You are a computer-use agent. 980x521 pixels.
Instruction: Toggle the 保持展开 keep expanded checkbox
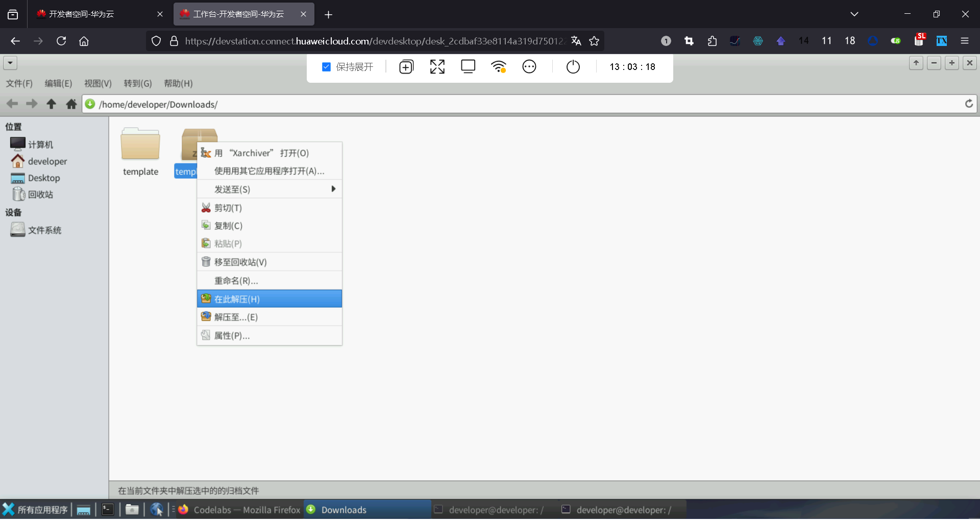327,67
